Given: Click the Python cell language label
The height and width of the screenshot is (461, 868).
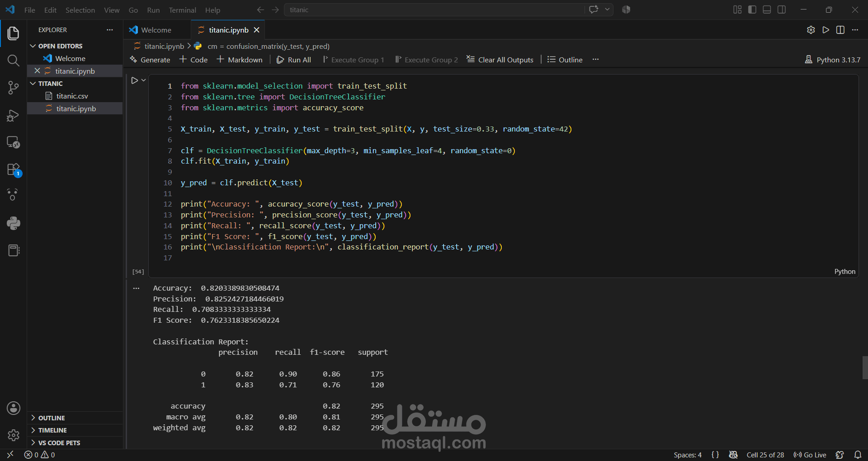Looking at the screenshot, I should point(845,272).
